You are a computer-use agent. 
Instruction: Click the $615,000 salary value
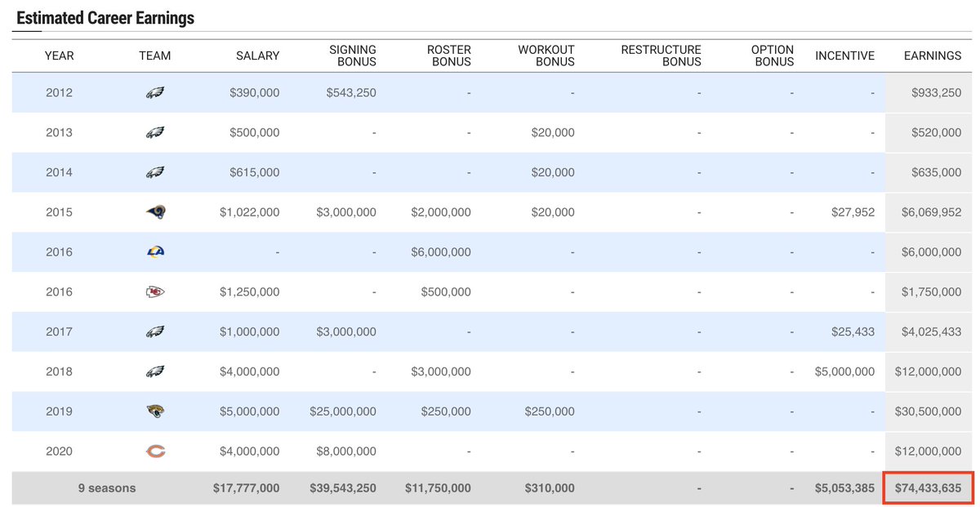(254, 172)
